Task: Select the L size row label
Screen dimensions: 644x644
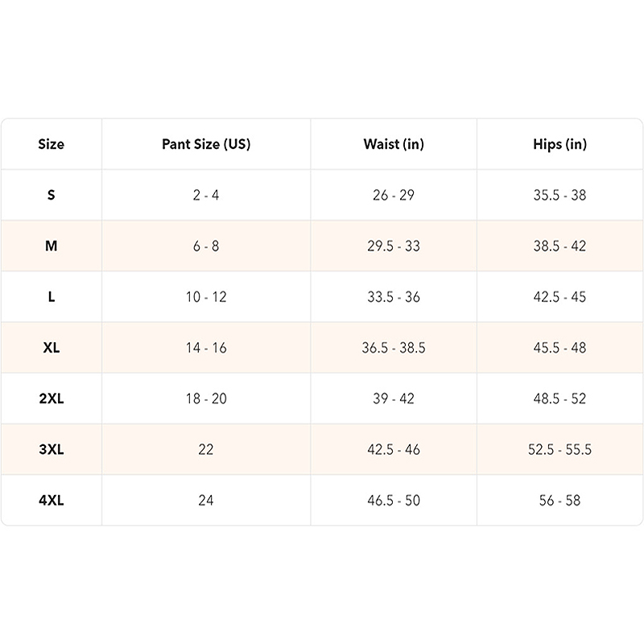Action: [51, 297]
